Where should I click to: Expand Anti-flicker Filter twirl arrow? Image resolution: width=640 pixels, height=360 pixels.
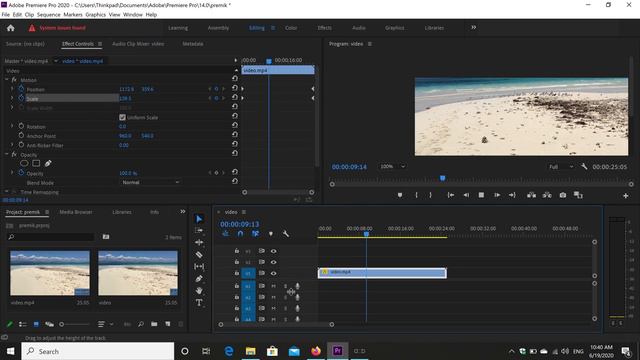(x=12, y=145)
